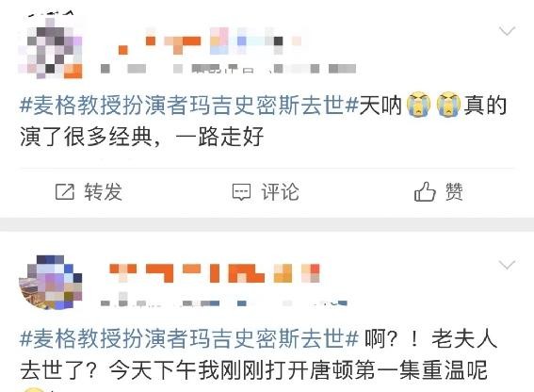Screen dimensions: 534x392
Task: Click the first post text 演了很多经典，一路走好
Action: pos(142,137)
